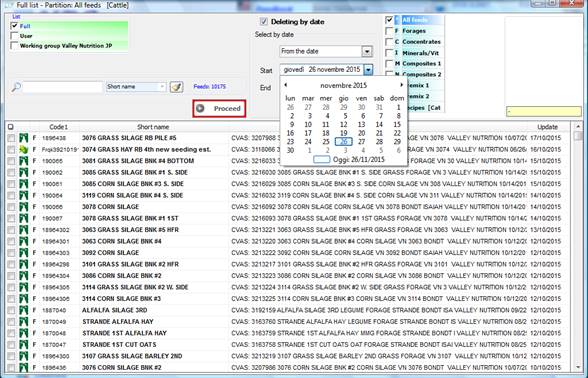
Task: Click forage icon of 3101 GRASS SILAGE BNK #2 HFR
Action: pos(24,264)
